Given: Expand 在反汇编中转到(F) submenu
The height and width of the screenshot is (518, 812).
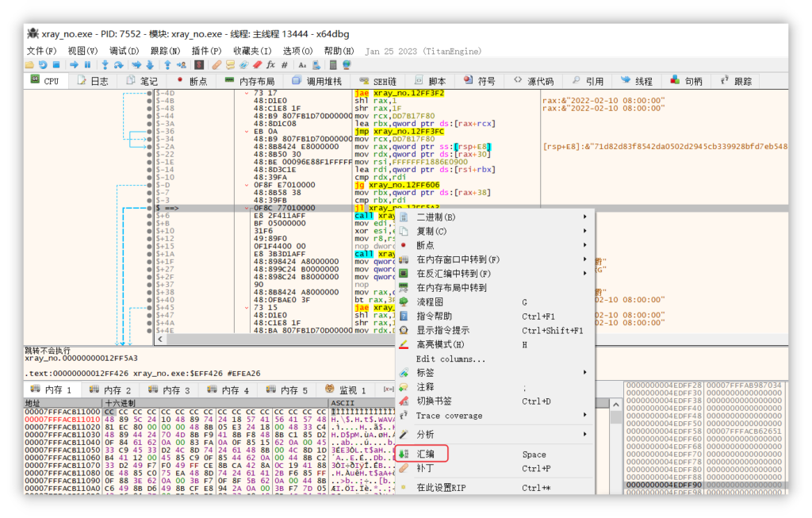Looking at the screenshot, I should click(x=496, y=274).
